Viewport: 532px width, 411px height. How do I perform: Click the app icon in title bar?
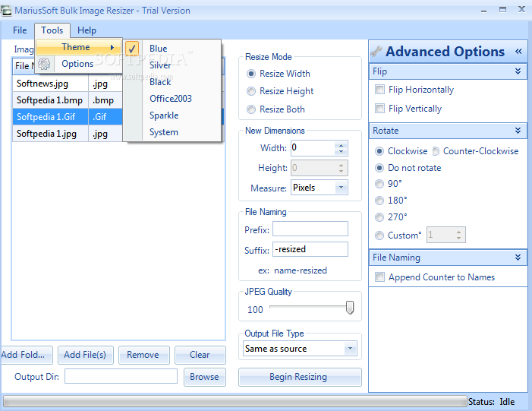click(6, 11)
